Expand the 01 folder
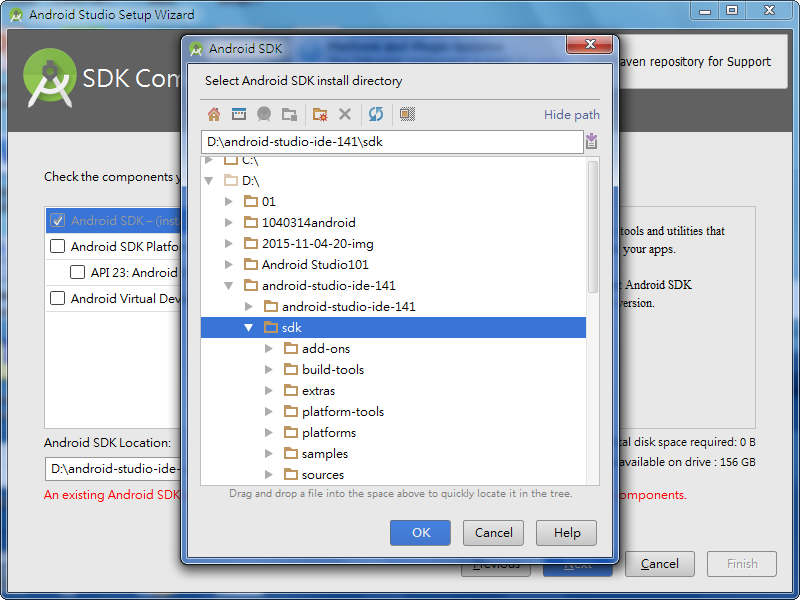This screenshot has height=600, width=800. [x=229, y=202]
